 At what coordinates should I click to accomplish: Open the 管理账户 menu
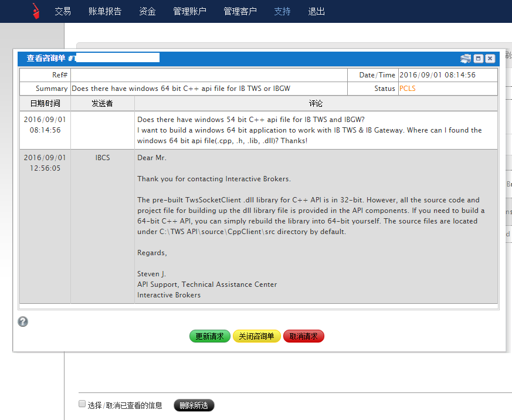189,11
